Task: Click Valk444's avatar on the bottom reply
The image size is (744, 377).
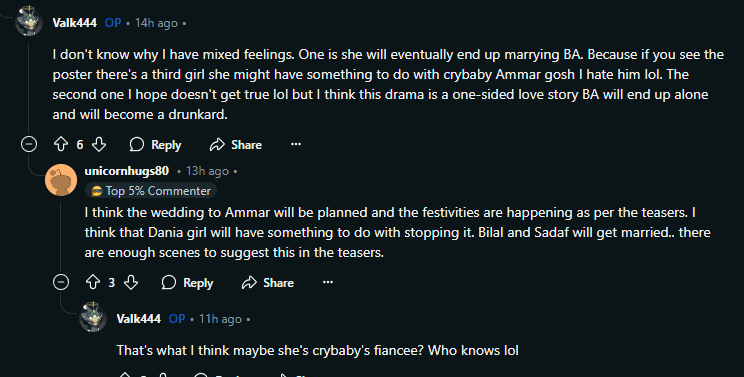Action: 93,317
